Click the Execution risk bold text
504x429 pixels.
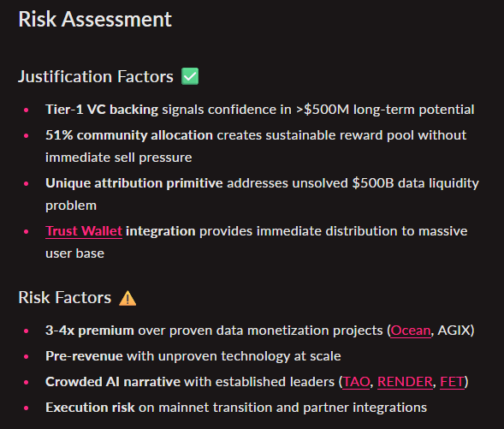90,408
